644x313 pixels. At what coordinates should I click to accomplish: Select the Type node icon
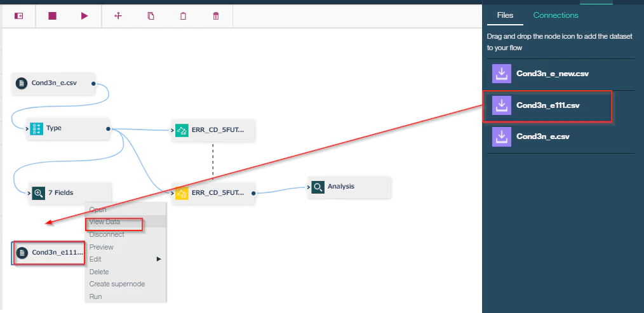(x=37, y=129)
